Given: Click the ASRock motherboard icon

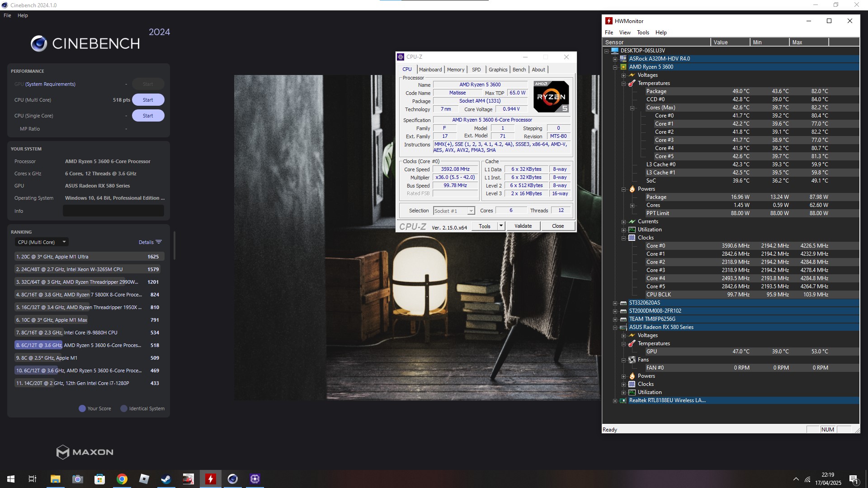Looking at the screenshot, I should coord(623,59).
